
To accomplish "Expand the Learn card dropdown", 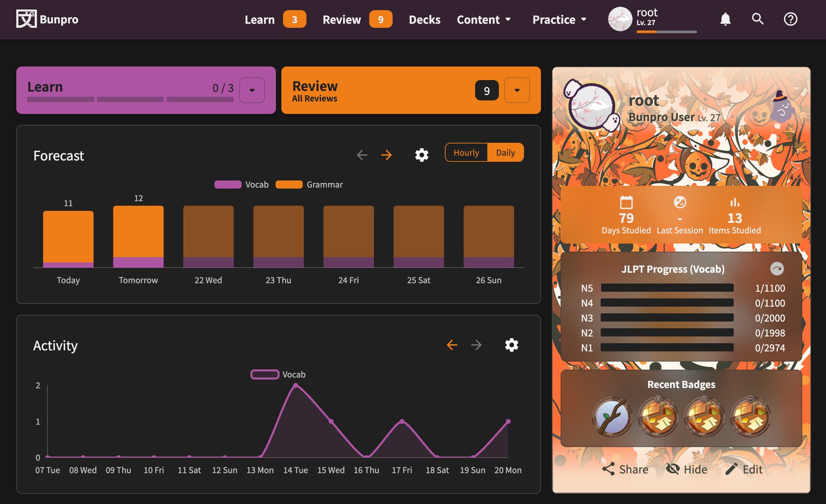I will tap(252, 90).
